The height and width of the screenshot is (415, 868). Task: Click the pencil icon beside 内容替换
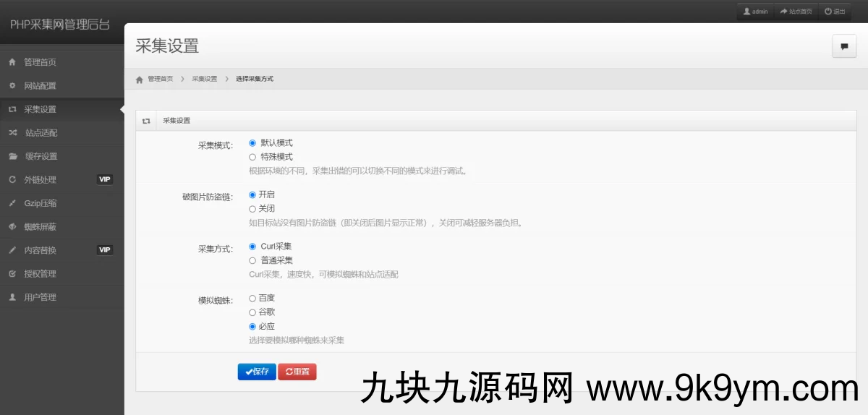point(12,250)
